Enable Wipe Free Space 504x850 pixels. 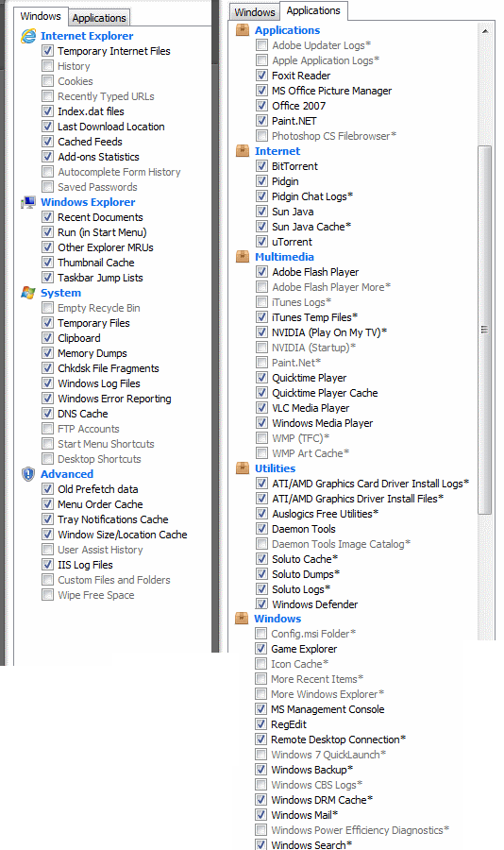tap(48, 595)
